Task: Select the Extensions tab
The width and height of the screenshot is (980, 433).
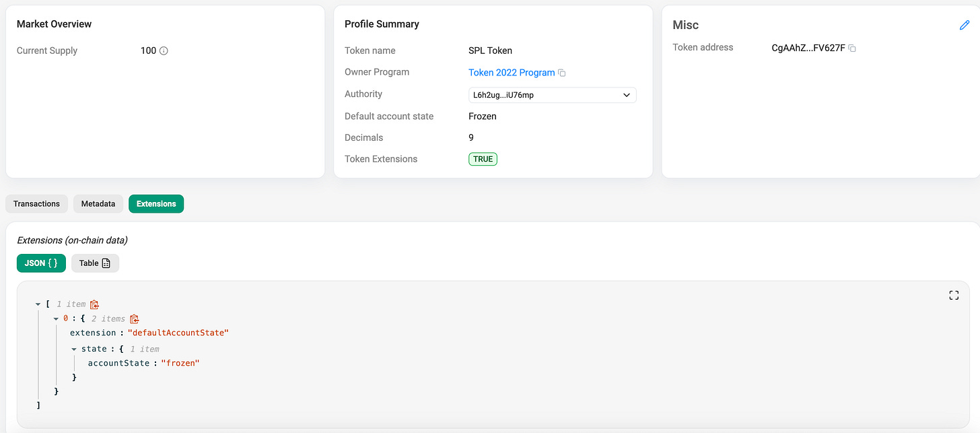Action: coord(156,203)
